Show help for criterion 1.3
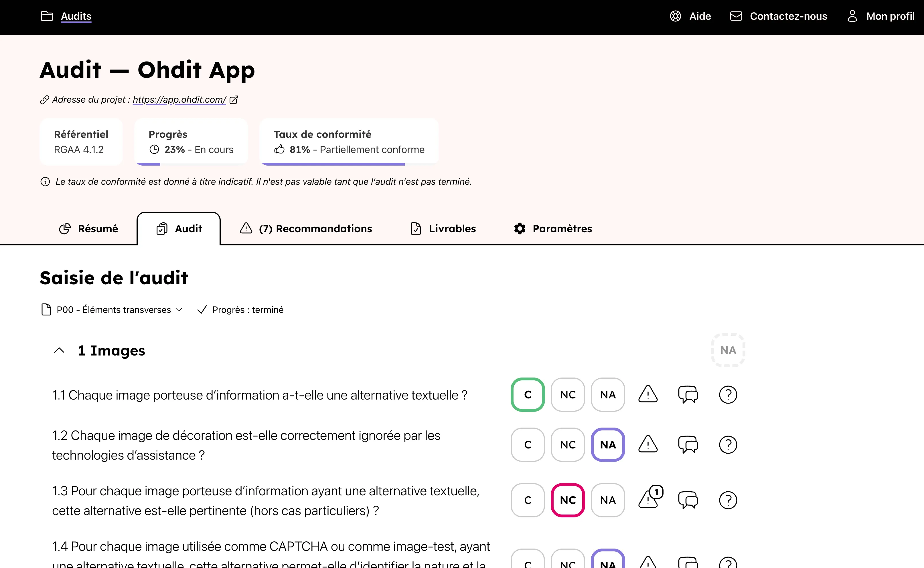 [x=728, y=501]
